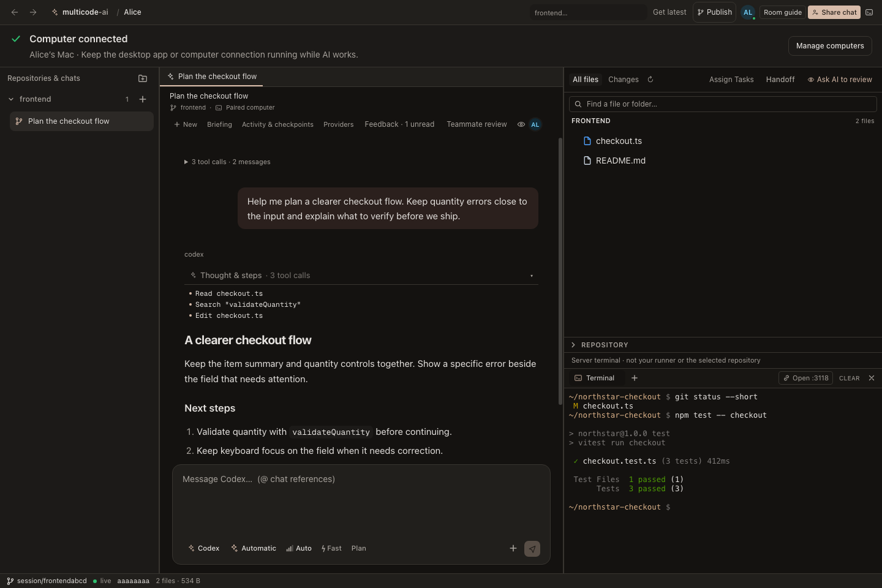Refresh the file changes list

(650, 80)
